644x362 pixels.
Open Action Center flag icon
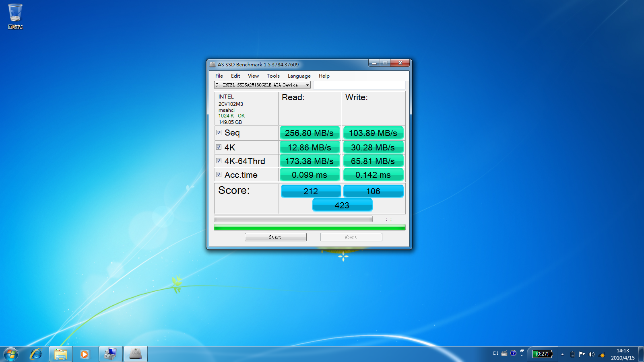tap(582, 354)
